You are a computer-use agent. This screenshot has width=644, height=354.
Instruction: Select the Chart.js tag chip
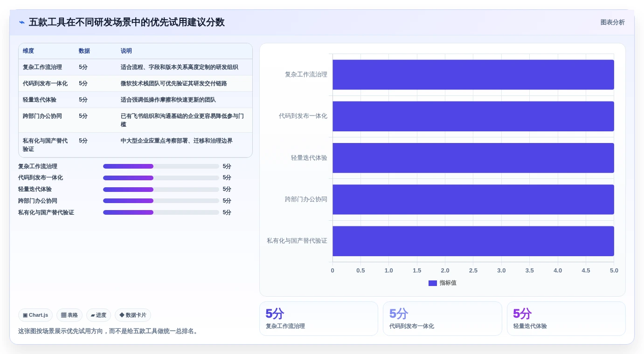point(35,315)
